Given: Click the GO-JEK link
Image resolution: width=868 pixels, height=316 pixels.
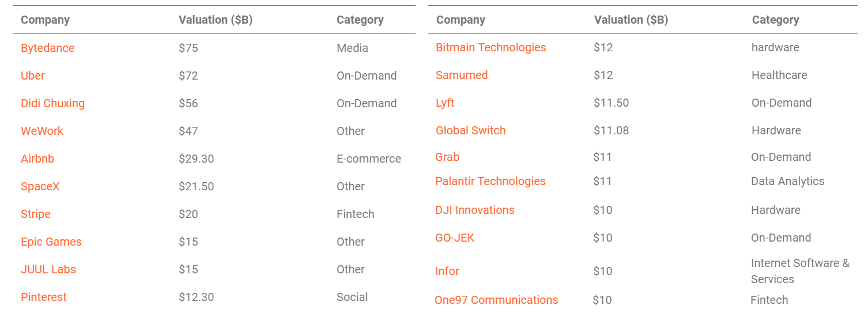Looking at the screenshot, I should pos(455,238).
